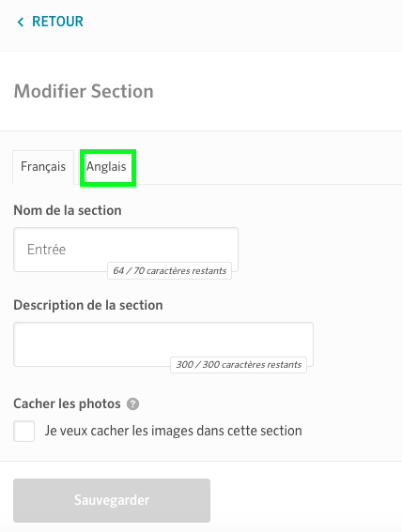Click the back chevron arrow icon
Viewport: 402px width, 532px height.
click(x=21, y=23)
